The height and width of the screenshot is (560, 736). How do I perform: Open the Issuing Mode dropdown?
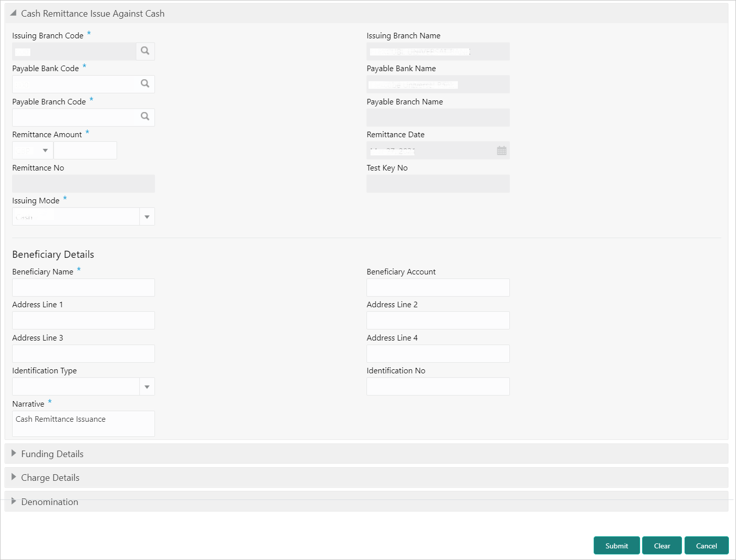pyautogui.click(x=147, y=217)
